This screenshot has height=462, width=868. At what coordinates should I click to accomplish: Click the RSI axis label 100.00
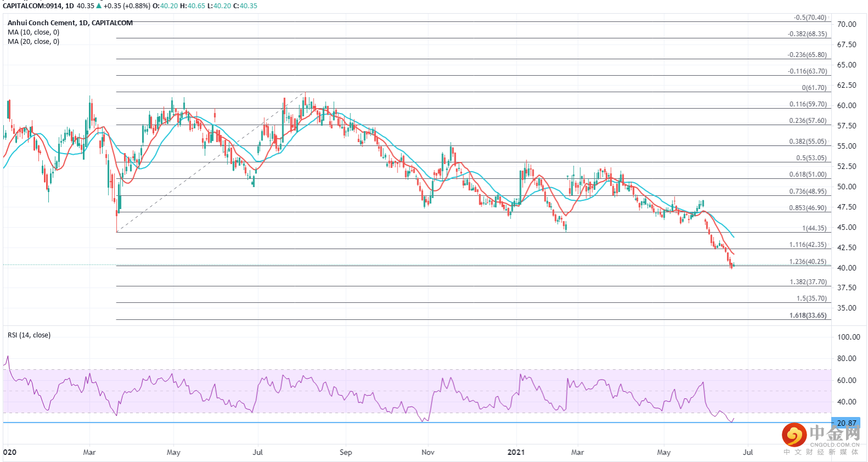pyautogui.click(x=849, y=337)
